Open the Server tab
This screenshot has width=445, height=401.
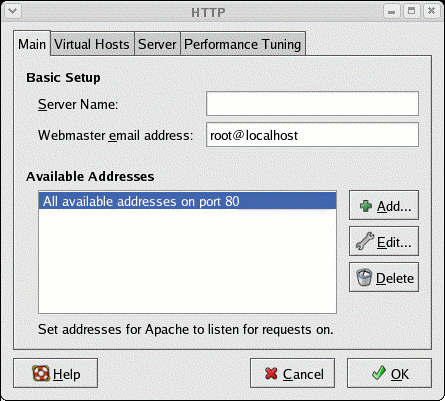click(x=157, y=44)
